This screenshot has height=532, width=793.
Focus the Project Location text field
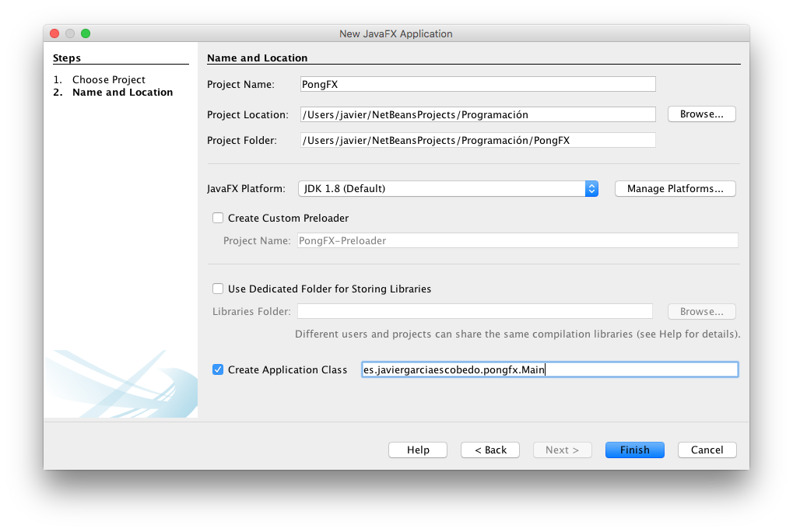click(x=477, y=115)
